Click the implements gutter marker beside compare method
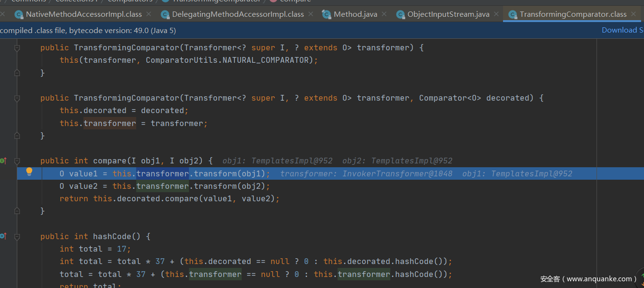This screenshot has width=644, height=288. 3,161
